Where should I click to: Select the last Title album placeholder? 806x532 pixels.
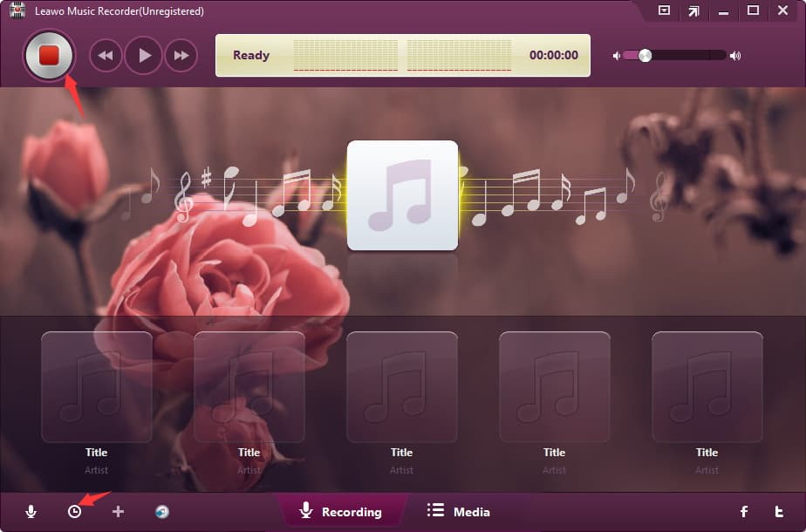pos(707,387)
